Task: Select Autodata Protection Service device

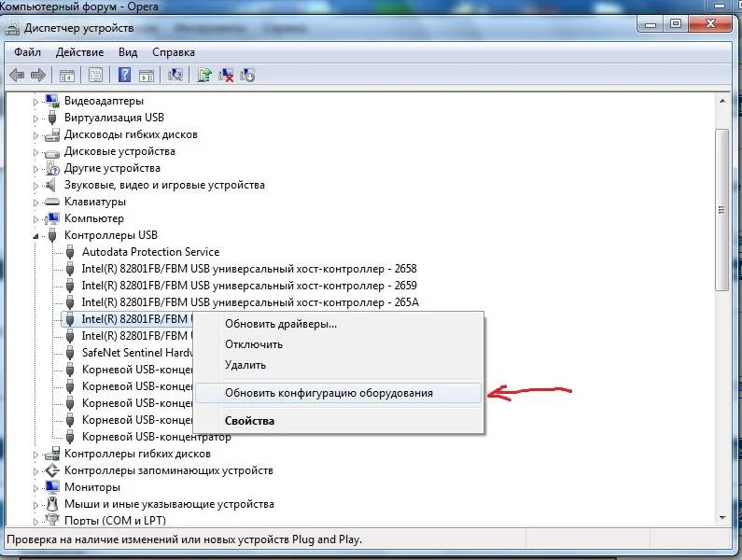Action: (150, 252)
